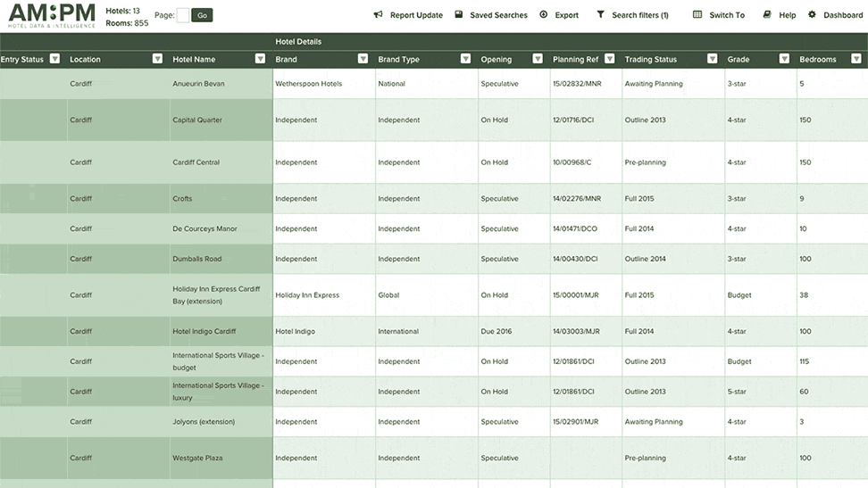Open the Brand Type column filter dropdown
Viewport: 868px width, 488px height.
coord(465,59)
